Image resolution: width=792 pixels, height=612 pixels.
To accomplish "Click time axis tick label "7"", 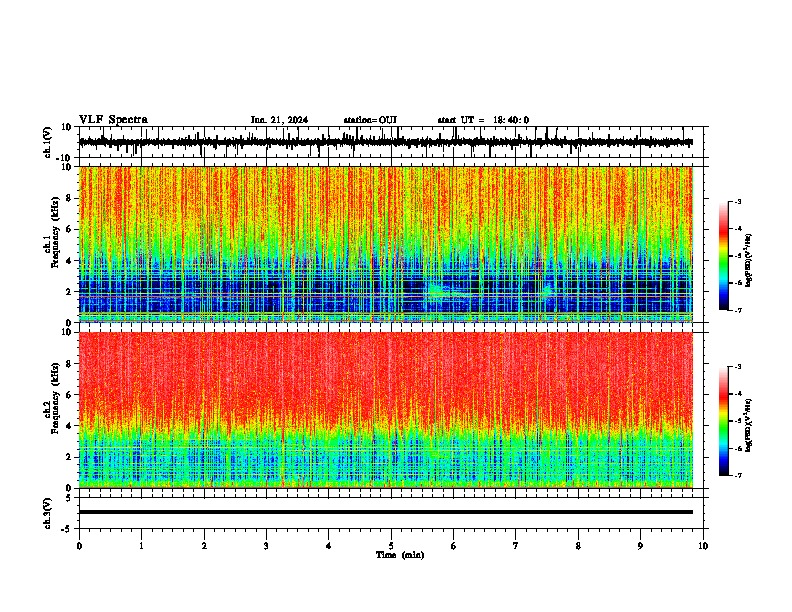I will [516, 546].
